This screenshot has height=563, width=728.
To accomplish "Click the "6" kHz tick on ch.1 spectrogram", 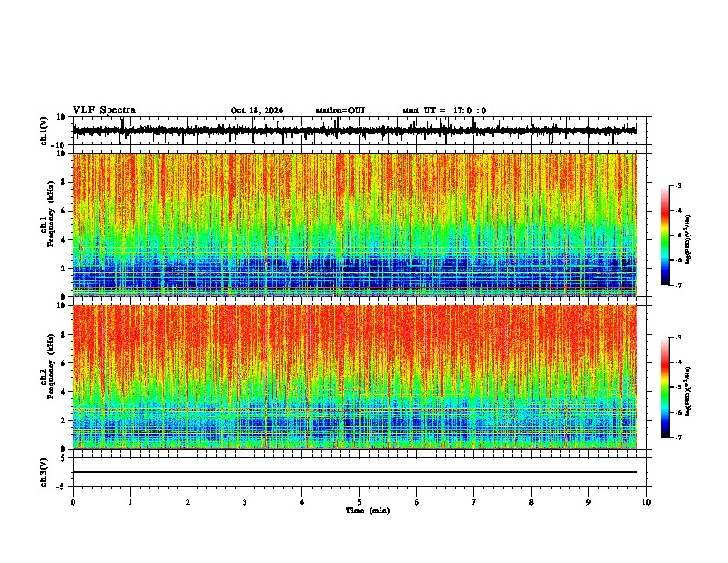I will (64, 211).
